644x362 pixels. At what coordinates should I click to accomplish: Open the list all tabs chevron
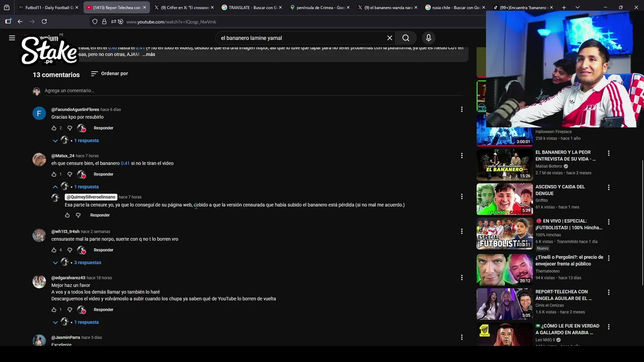coord(578,8)
